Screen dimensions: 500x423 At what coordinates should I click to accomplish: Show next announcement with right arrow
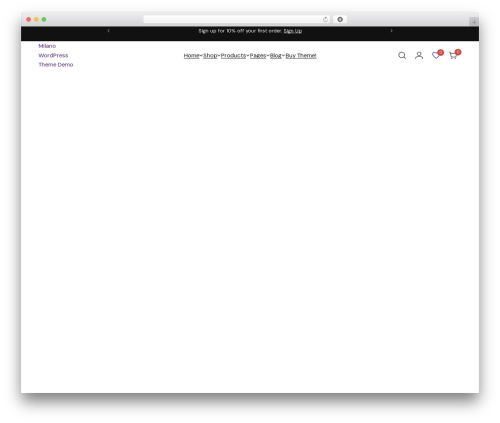tap(391, 31)
